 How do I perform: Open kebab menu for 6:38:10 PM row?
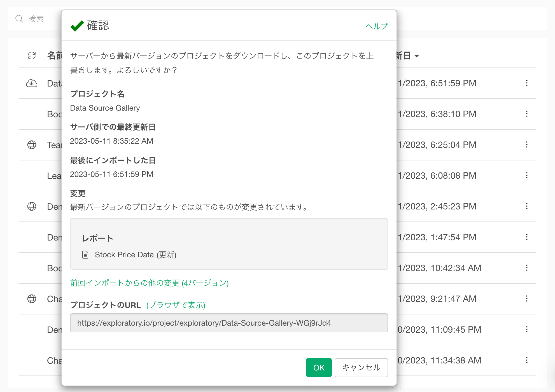click(x=526, y=114)
